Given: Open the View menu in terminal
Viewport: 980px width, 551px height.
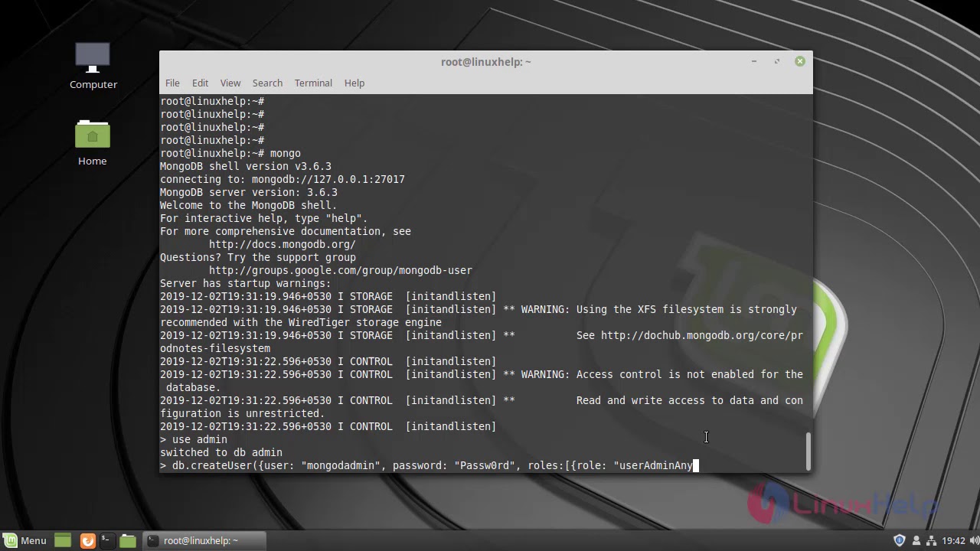Looking at the screenshot, I should (x=230, y=83).
